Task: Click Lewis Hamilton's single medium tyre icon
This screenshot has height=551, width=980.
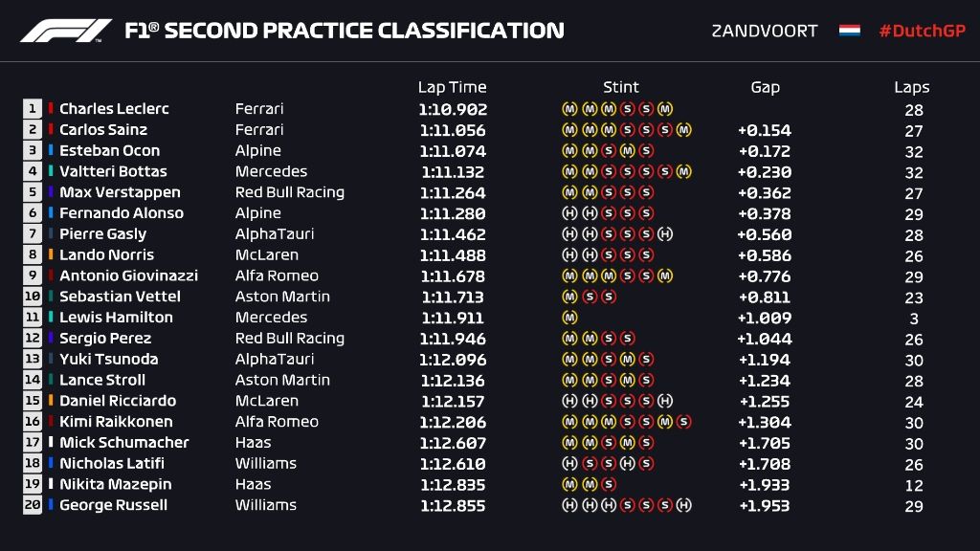Action: click(x=569, y=317)
